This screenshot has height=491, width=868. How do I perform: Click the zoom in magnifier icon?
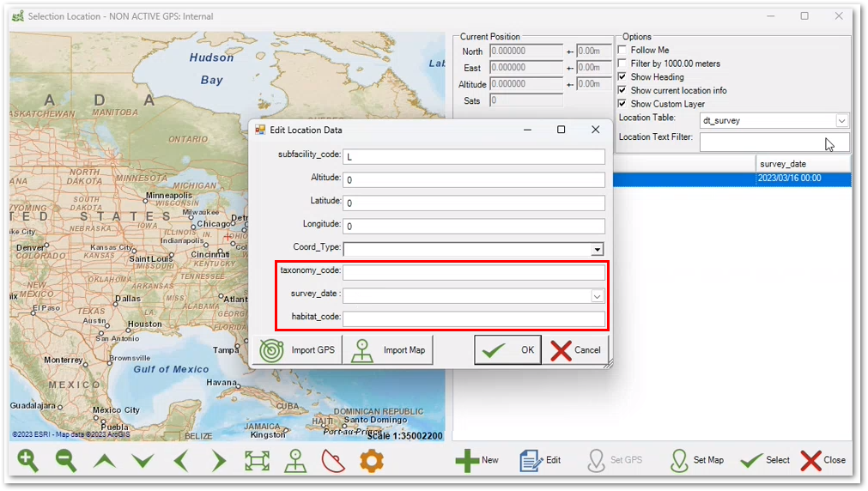pos(28,460)
